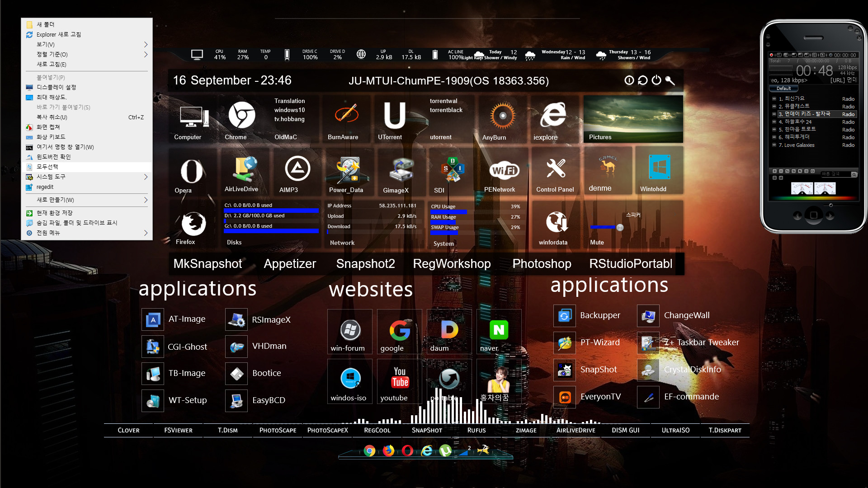This screenshot has width=868, height=488.
Task: Open the Default playlist tab
Action: (x=783, y=89)
